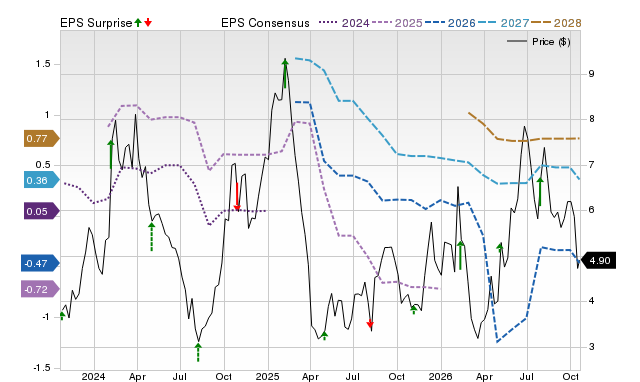This screenshot has height=382, width=640.
Task: Select the 2026 consensus legend entry
Action: pyautogui.click(x=450, y=23)
